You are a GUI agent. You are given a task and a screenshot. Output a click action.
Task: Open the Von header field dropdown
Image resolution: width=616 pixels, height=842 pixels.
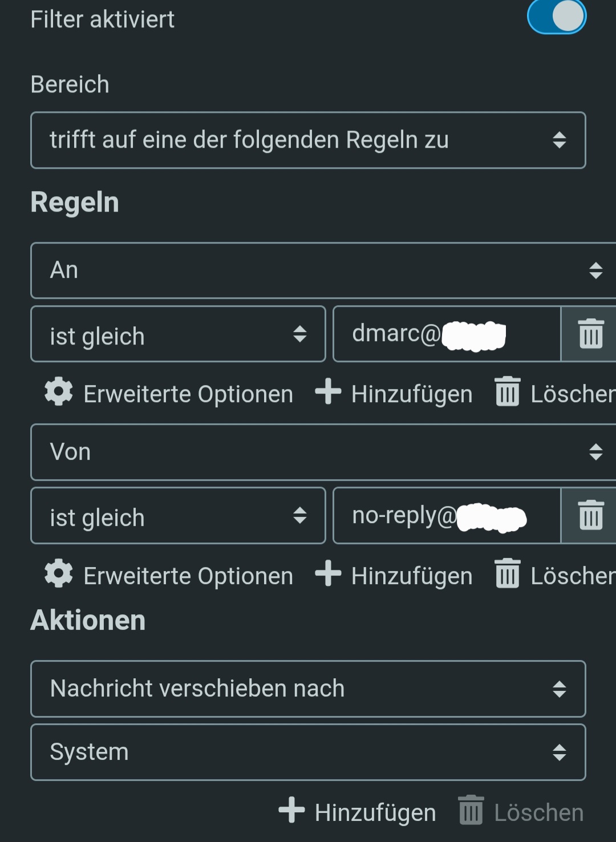tap(323, 452)
